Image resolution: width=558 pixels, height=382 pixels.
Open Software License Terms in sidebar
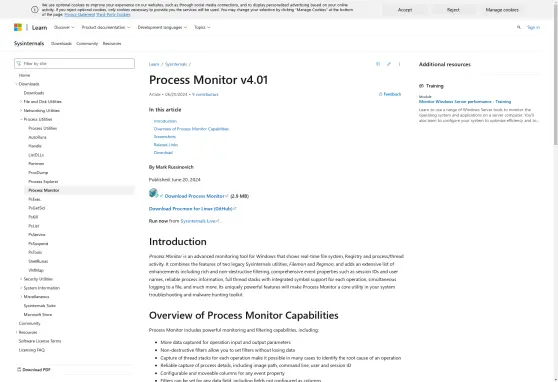click(x=40, y=341)
